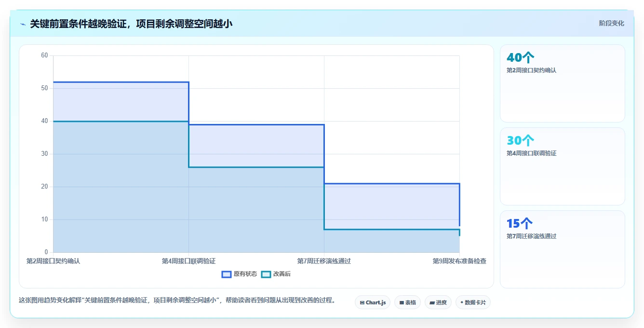Click the 数据卡片 tag
644x328 pixels.
pos(473,302)
